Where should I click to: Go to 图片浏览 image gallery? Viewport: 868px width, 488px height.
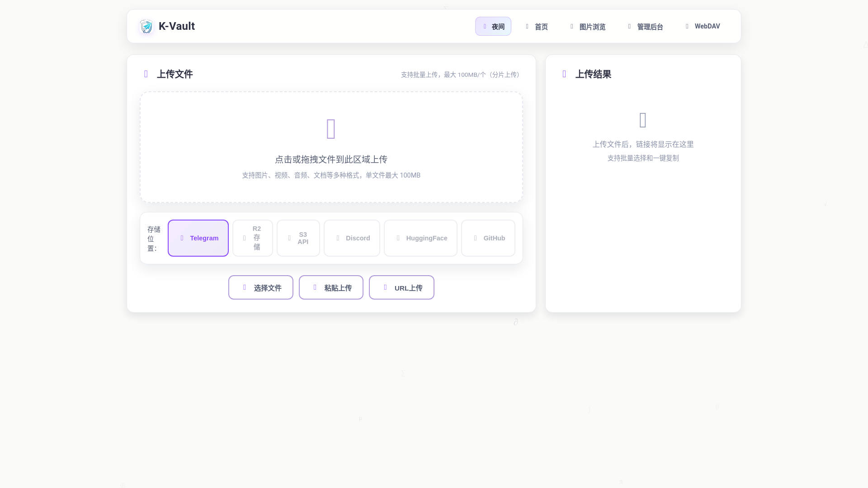588,26
